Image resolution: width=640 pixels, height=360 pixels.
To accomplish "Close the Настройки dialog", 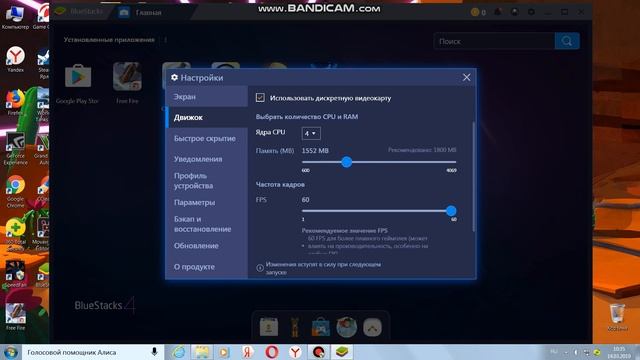I will click(467, 78).
